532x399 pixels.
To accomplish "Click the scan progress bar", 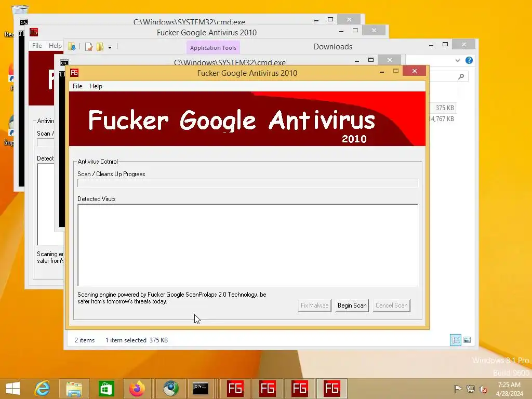I will (x=248, y=183).
